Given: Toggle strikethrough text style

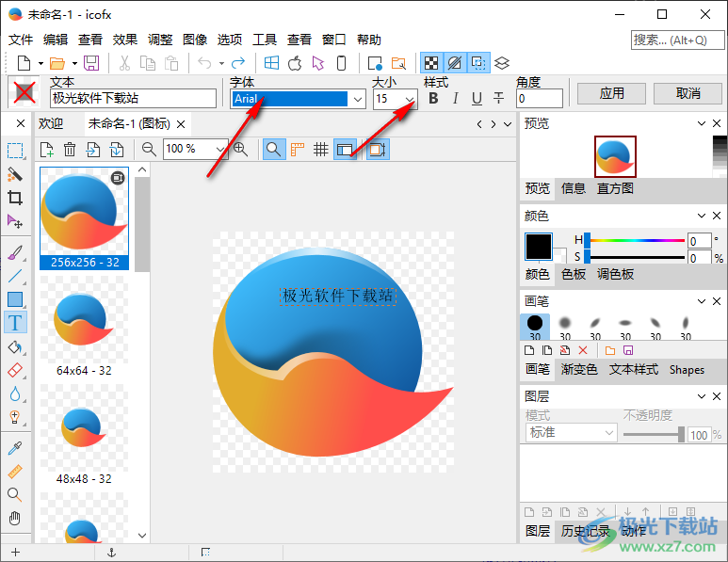Looking at the screenshot, I should tap(498, 99).
